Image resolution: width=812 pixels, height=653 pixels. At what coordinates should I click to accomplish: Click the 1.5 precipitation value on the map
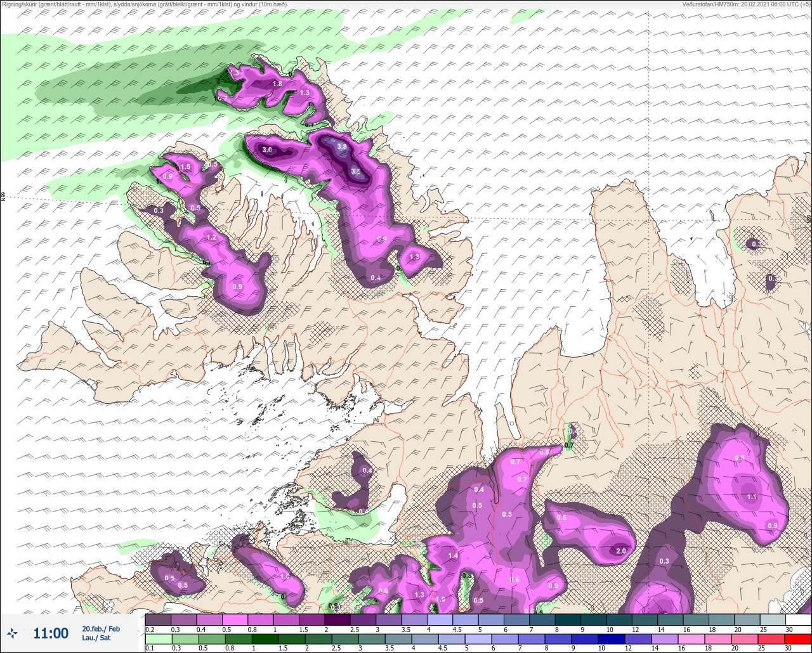185,167
